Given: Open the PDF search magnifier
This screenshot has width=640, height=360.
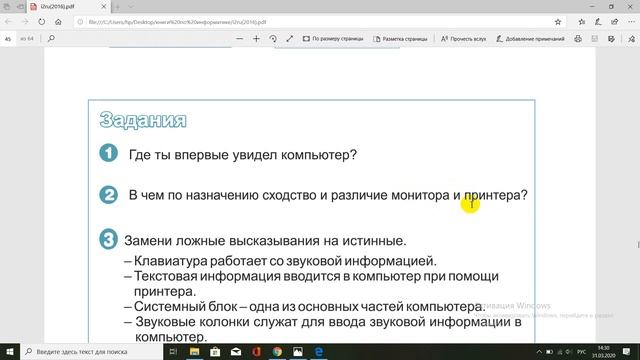Looking at the screenshot, I should [51, 38].
